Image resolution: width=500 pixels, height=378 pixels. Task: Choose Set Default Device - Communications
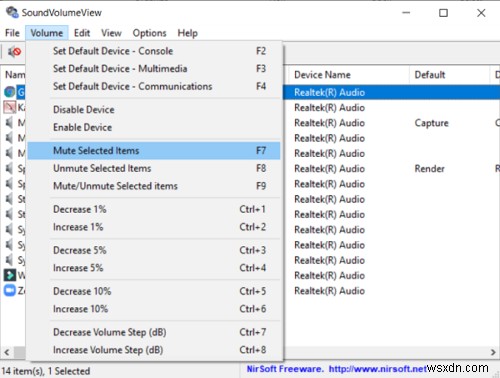pos(154,86)
